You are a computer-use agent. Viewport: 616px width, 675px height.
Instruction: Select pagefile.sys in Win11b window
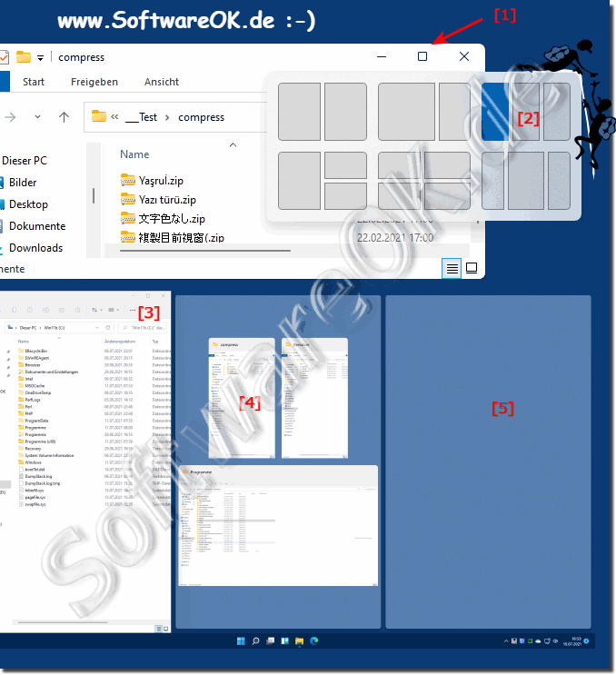pyautogui.click(x=32, y=497)
